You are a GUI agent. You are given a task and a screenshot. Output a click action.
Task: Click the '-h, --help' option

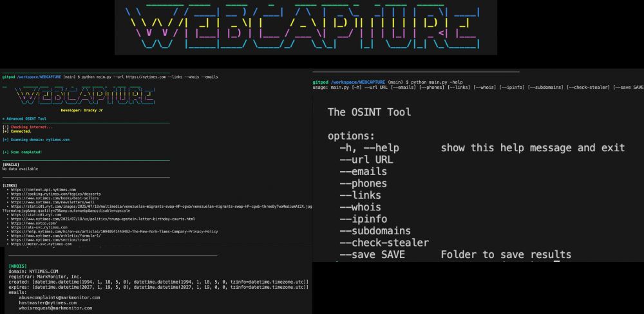tap(369, 148)
